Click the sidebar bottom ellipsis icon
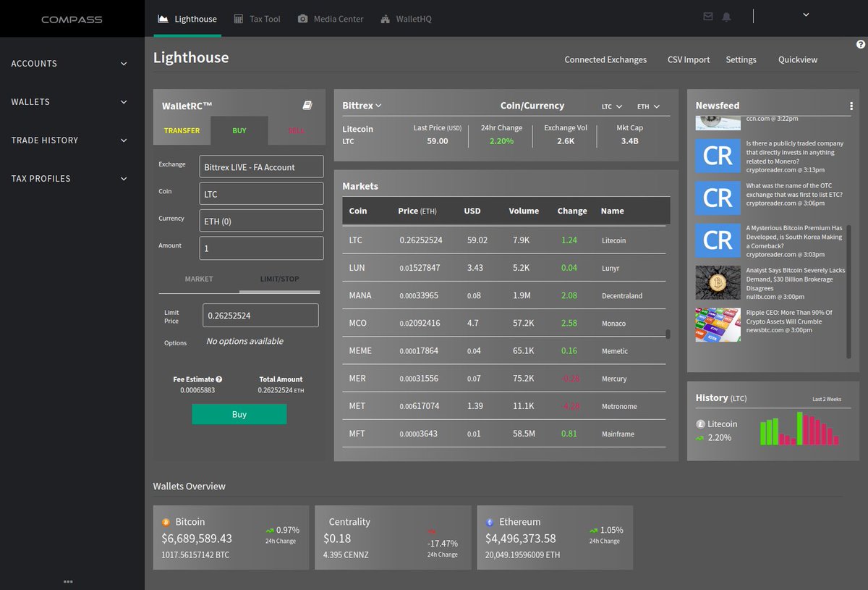The image size is (868, 590). coord(68,581)
